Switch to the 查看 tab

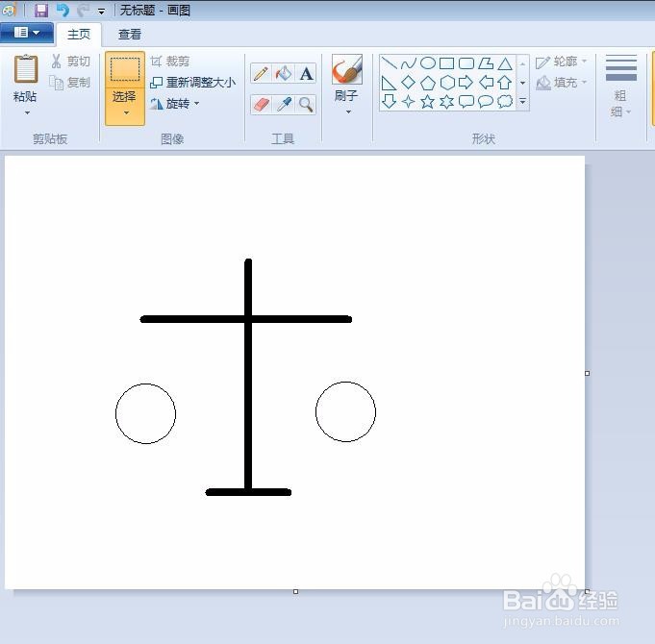tap(130, 35)
